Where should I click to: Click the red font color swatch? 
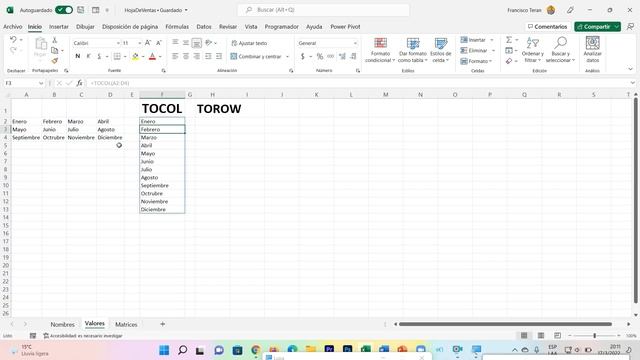pos(152,56)
